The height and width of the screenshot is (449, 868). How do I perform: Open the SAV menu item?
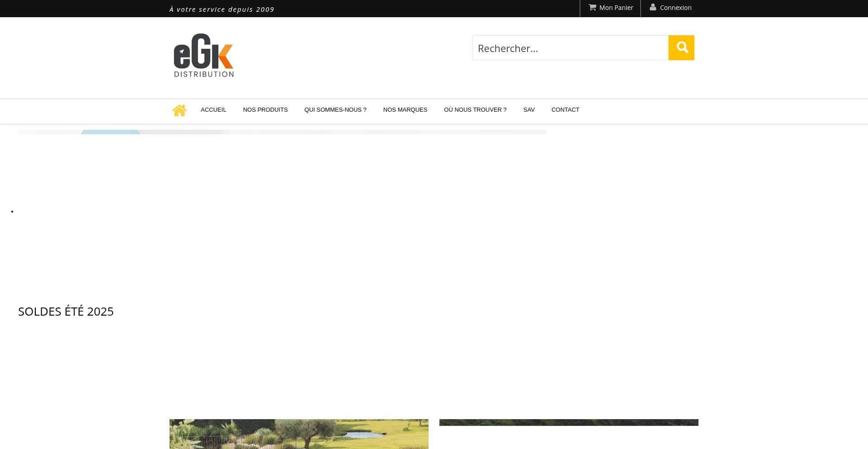pos(529,110)
